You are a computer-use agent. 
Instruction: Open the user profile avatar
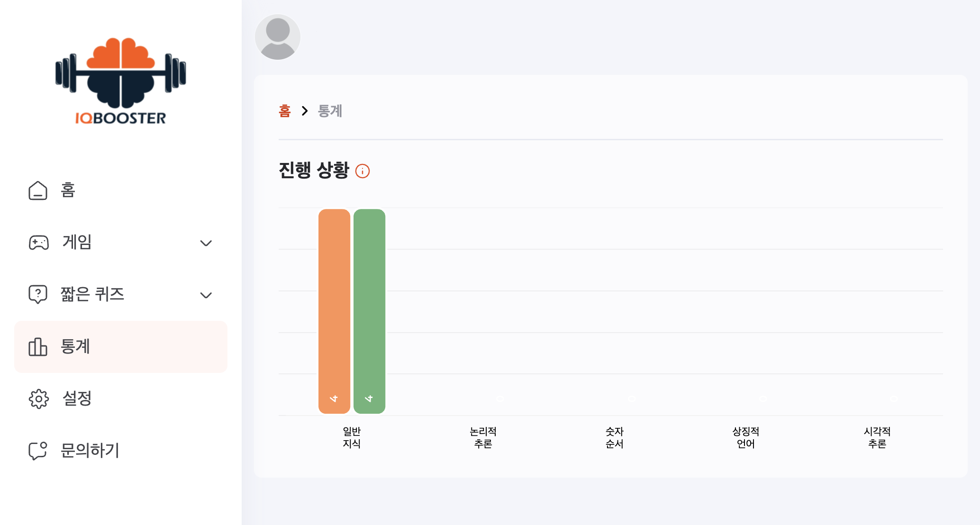click(x=278, y=37)
